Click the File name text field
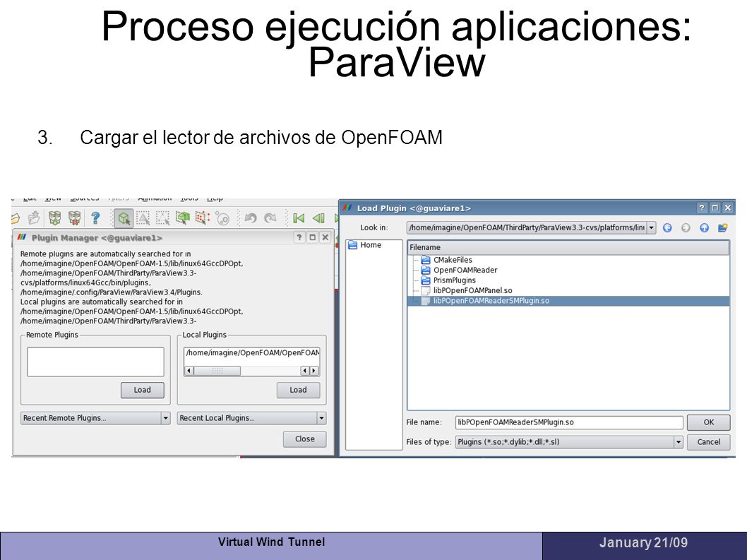 [569, 422]
